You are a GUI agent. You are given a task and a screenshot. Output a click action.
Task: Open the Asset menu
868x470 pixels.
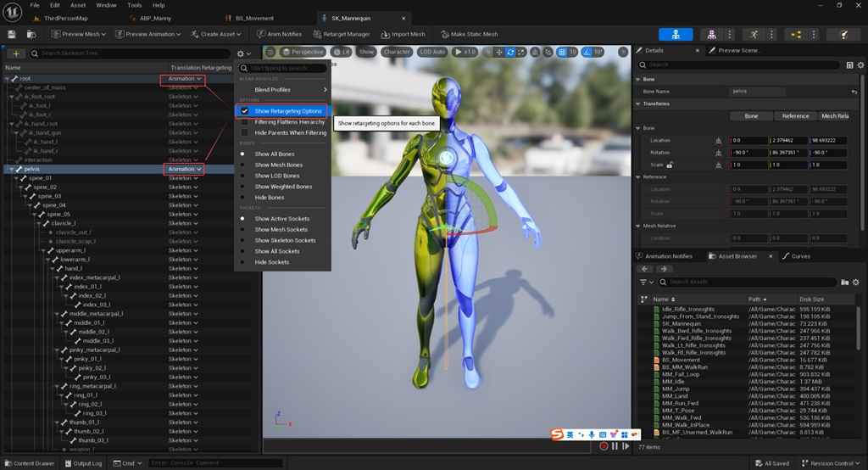pyautogui.click(x=78, y=5)
